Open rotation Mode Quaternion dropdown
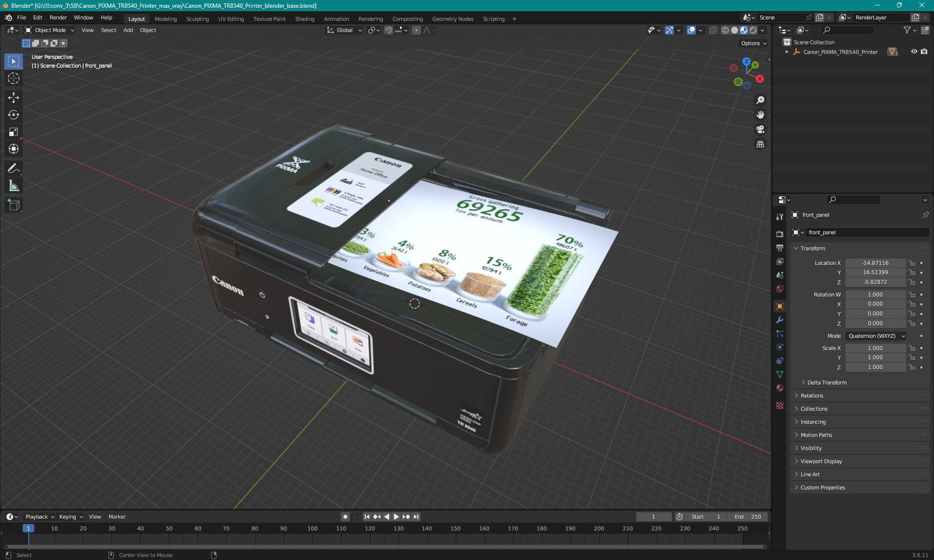 pyautogui.click(x=876, y=336)
